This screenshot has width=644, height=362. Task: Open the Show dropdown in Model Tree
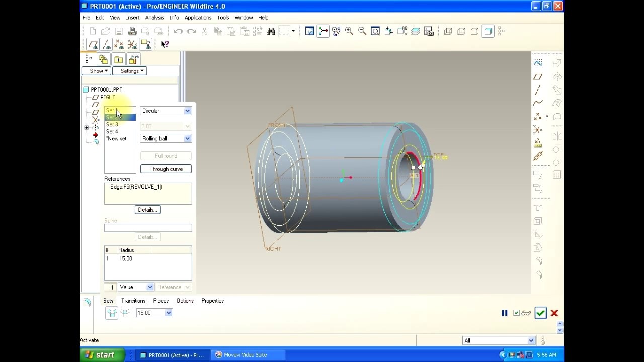point(96,71)
